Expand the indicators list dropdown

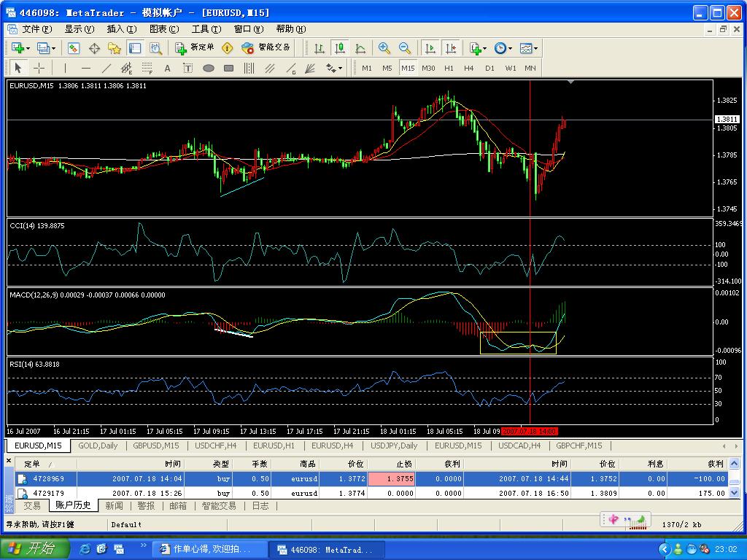pyautogui.click(x=485, y=48)
